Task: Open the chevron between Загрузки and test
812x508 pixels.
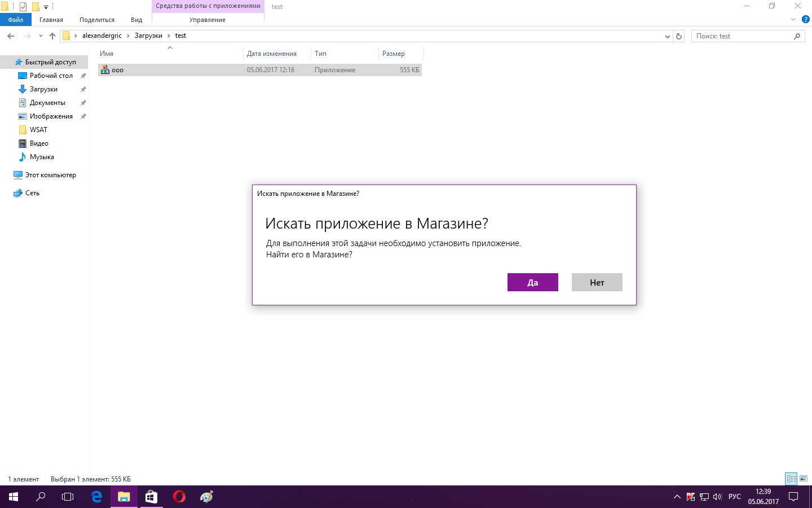Action: [x=169, y=36]
